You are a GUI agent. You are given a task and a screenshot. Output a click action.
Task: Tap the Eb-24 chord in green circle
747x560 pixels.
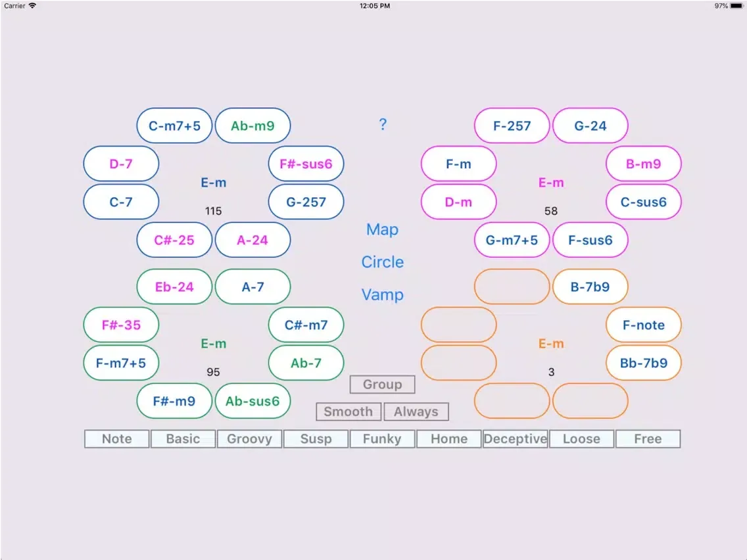coord(174,287)
